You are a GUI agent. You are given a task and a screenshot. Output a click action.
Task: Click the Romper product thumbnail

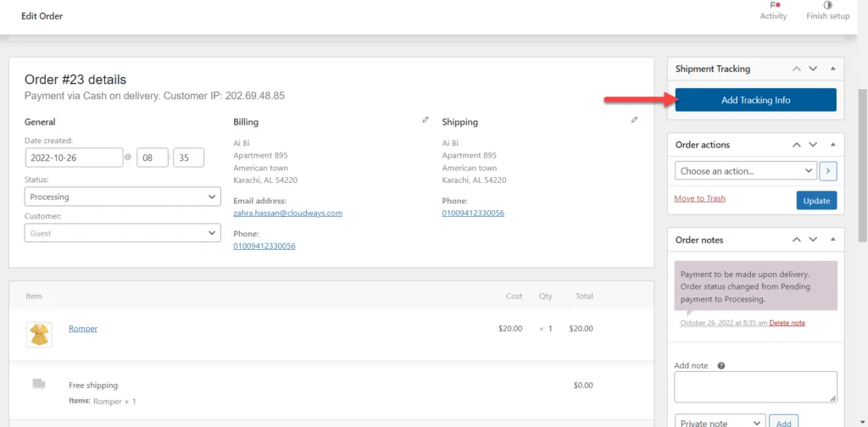click(39, 335)
